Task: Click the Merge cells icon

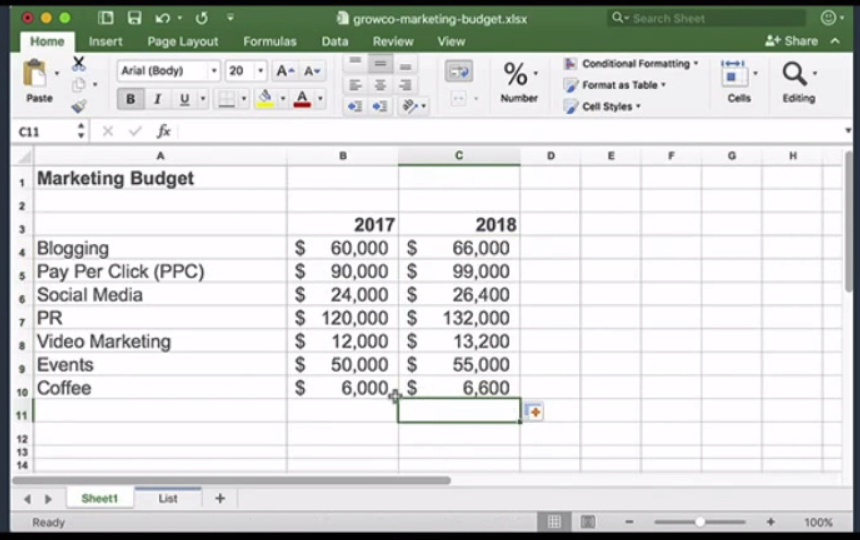Action: pyautogui.click(x=459, y=99)
